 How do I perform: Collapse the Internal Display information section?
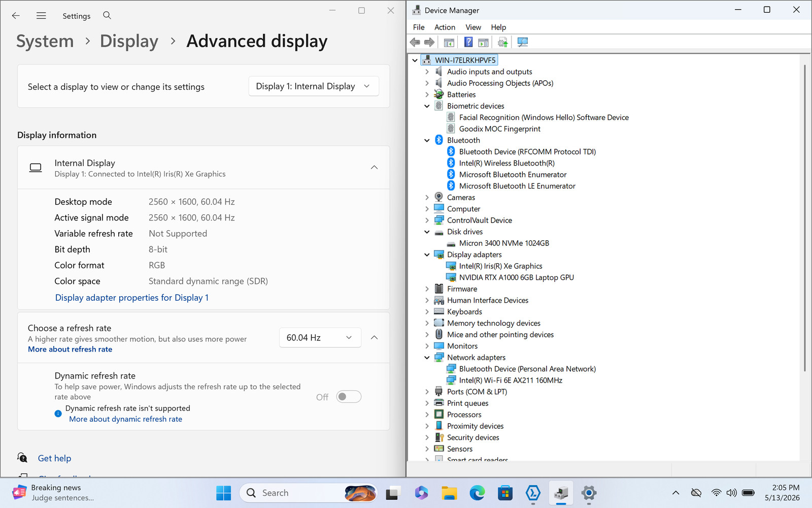point(374,168)
